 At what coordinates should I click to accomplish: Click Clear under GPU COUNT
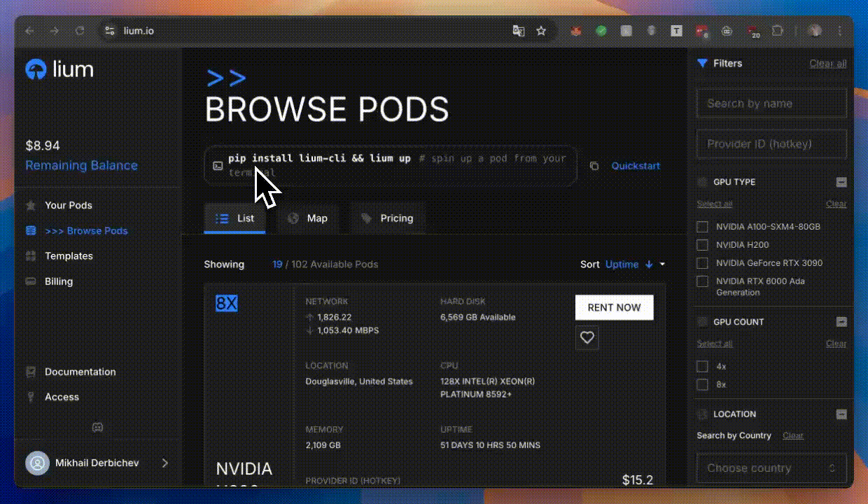coord(836,344)
